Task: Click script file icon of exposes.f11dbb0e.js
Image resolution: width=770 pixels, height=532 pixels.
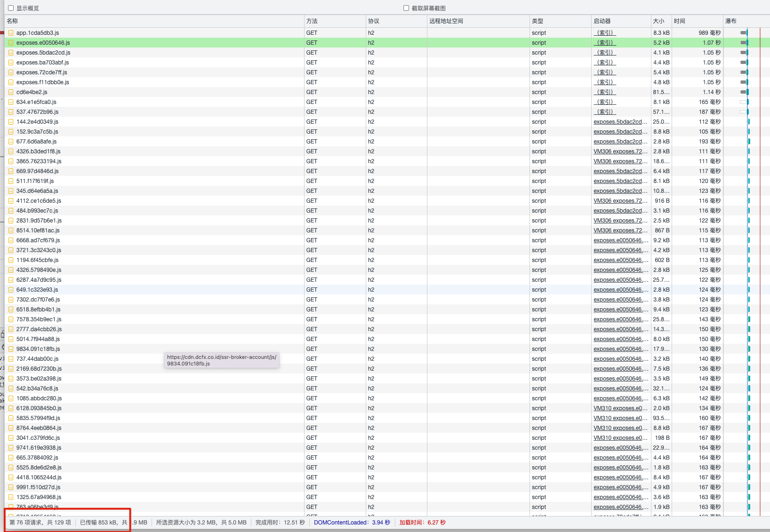Action: tap(11, 82)
